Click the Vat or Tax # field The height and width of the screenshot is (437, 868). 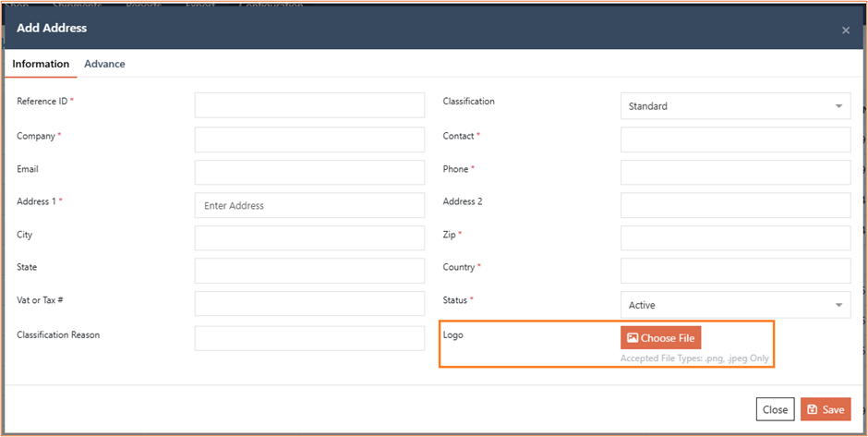[x=309, y=304]
